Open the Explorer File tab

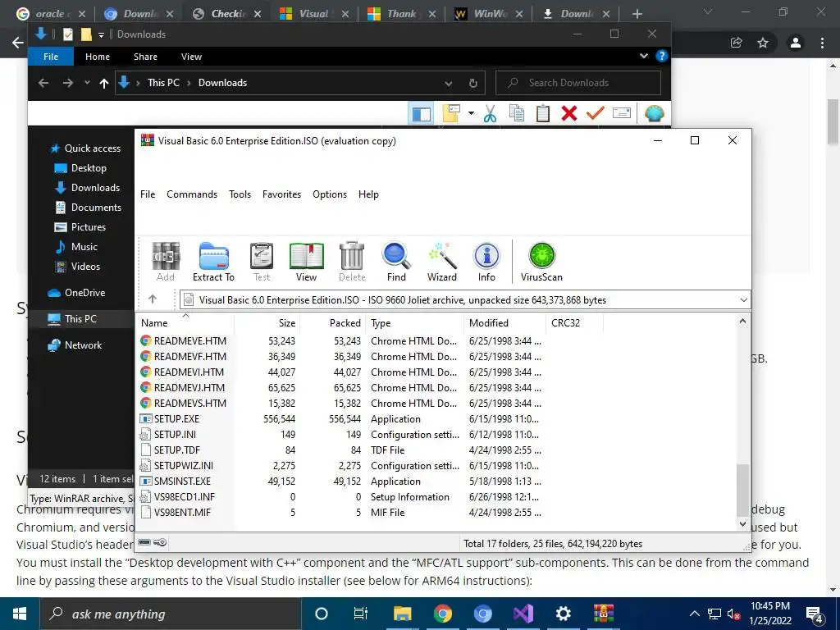pyautogui.click(x=51, y=57)
